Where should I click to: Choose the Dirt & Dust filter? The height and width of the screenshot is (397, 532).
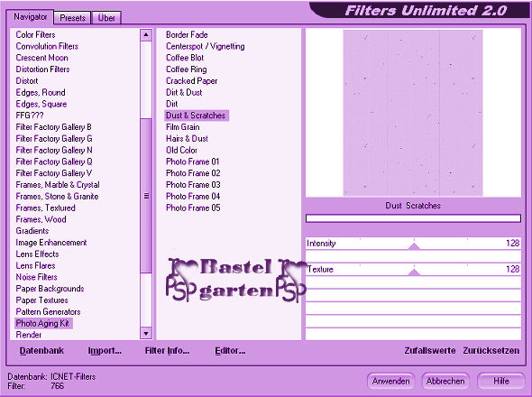[184, 92]
